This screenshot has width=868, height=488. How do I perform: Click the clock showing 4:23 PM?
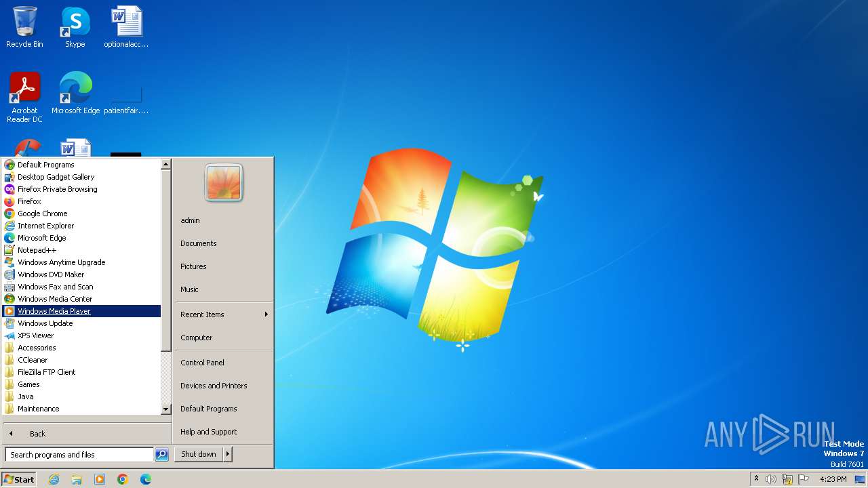pyautogui.click(x=833, y=479)
